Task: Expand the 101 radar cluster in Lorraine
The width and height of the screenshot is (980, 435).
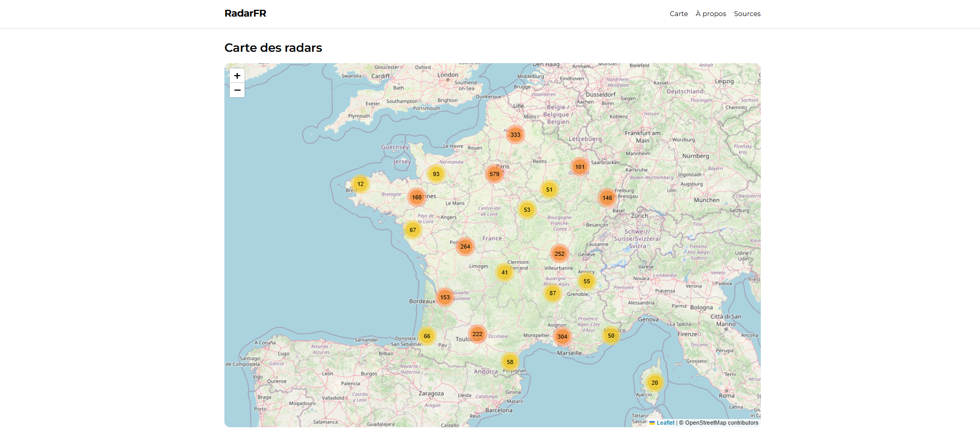Action: coord(580,167)
